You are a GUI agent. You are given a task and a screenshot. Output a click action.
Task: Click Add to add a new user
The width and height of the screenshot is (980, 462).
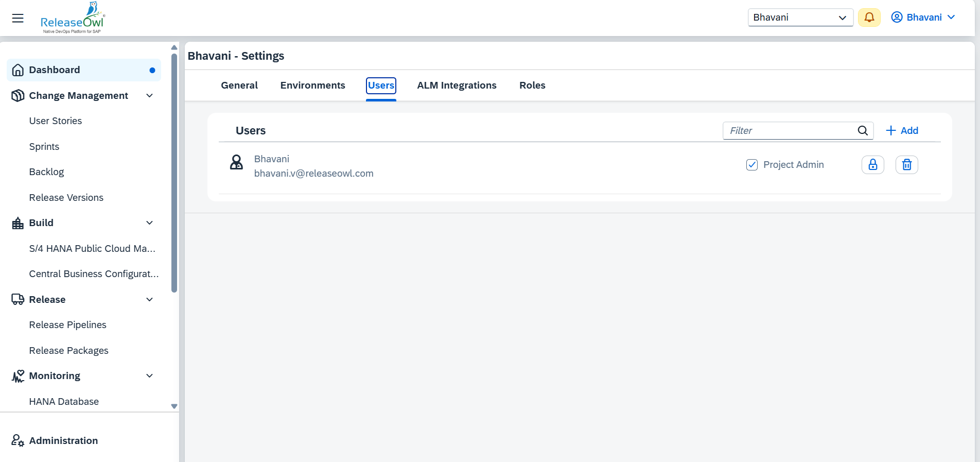[902, 131]
